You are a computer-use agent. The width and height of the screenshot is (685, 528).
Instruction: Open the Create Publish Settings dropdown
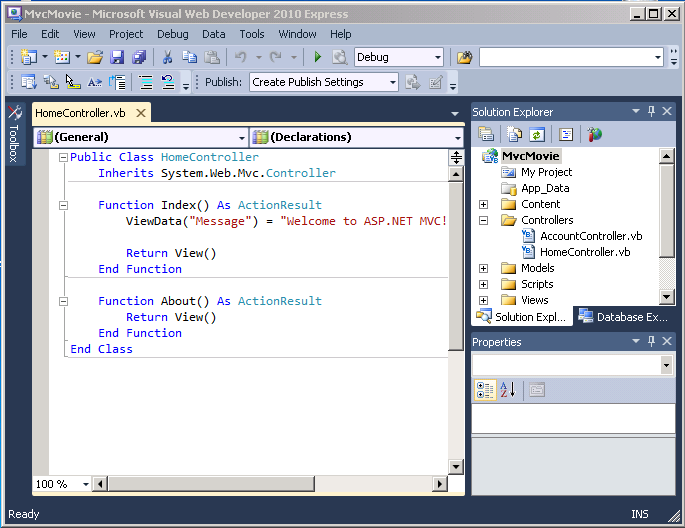pyautogui.click(x=391, y=82)
